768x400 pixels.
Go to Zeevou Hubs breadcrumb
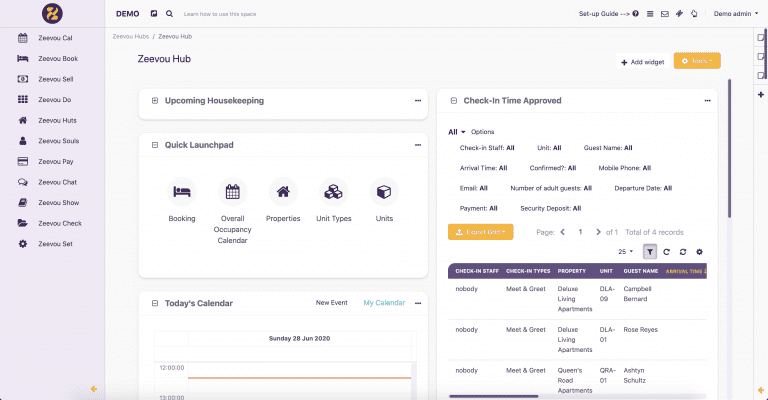(x=130, y=36)
